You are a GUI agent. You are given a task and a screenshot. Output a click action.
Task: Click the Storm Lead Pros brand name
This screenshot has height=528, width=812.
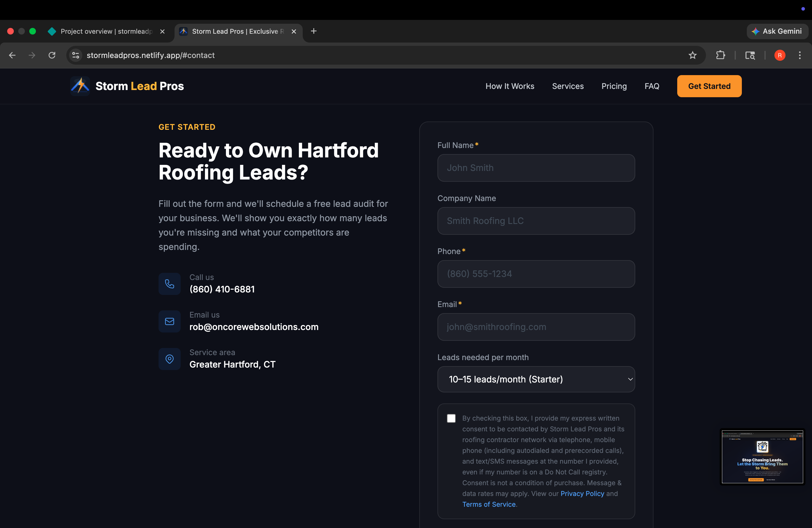pos(139,86)
